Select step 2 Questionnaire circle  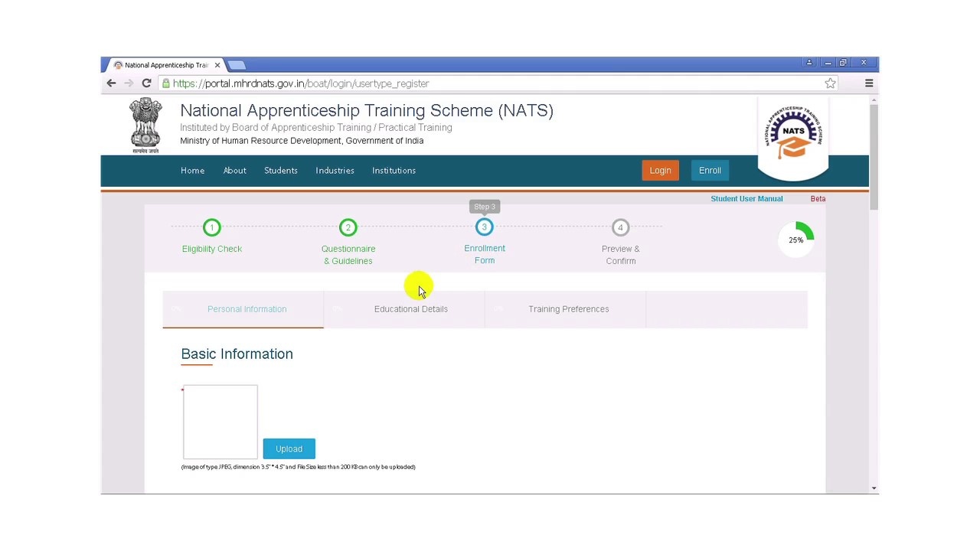[348, 227]
